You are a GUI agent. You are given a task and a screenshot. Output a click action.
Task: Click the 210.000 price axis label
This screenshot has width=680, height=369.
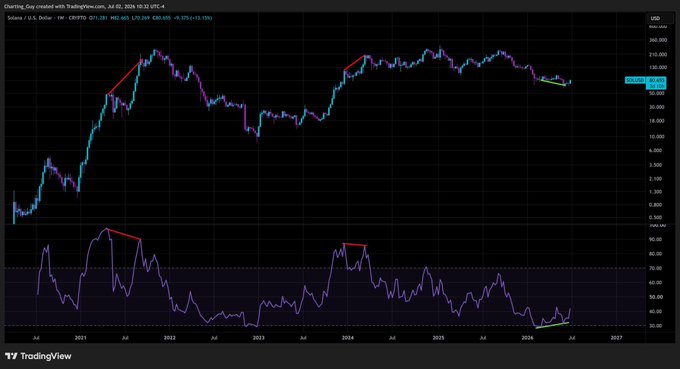click(x=657, y=55)
